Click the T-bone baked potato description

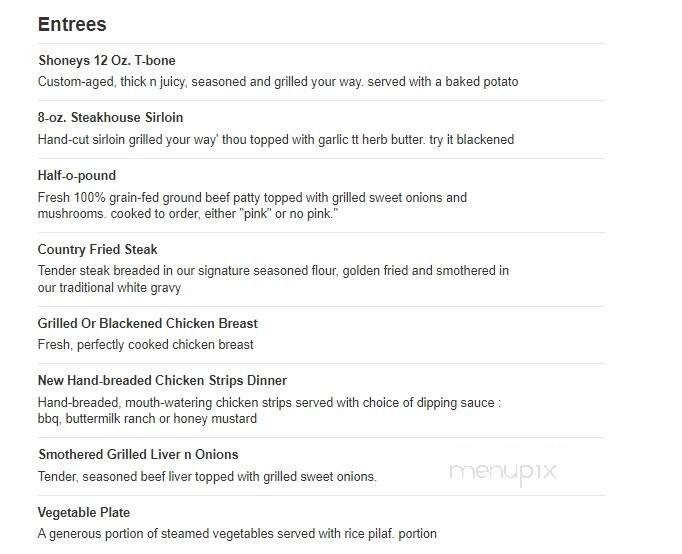278,82
